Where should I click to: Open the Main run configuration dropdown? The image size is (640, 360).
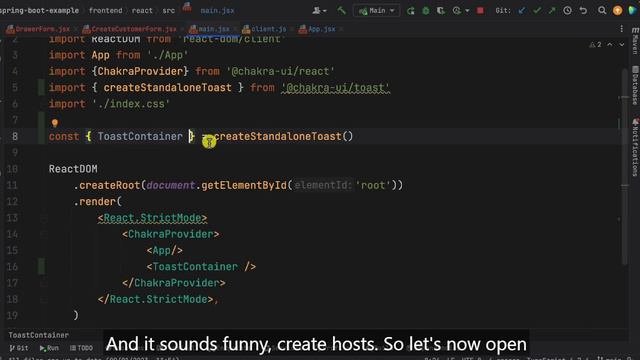[376, 11]
